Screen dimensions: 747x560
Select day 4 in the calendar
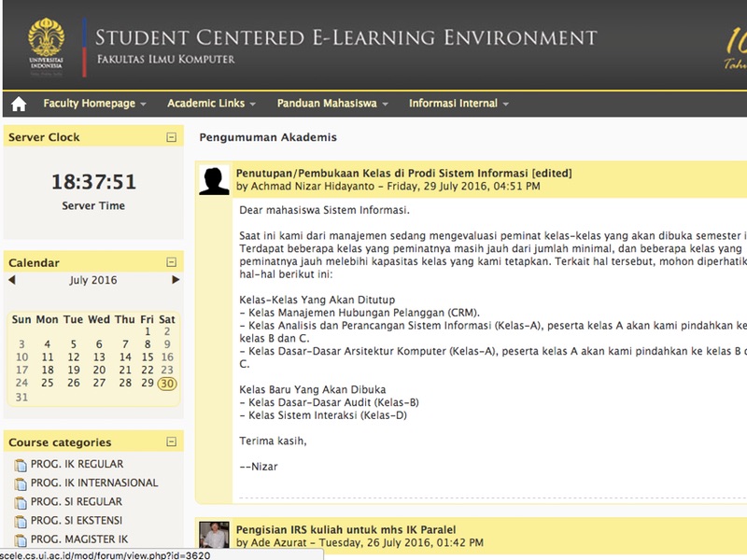[48, 344]
